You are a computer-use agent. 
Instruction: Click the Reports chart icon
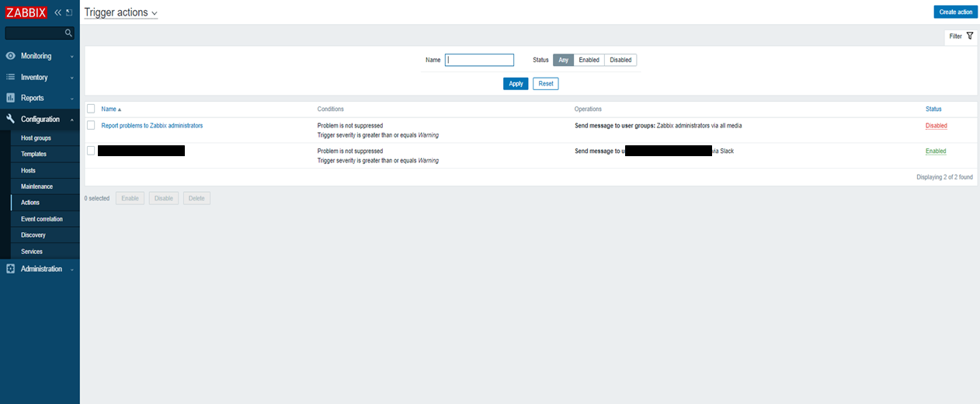coord(11,98)
